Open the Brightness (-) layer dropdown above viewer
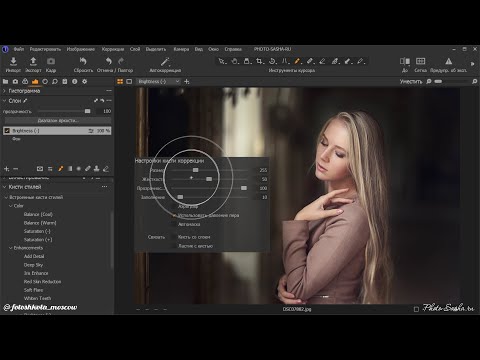This screenshot has width=480, height=360. pyautogui.click(x=159, y=81)
